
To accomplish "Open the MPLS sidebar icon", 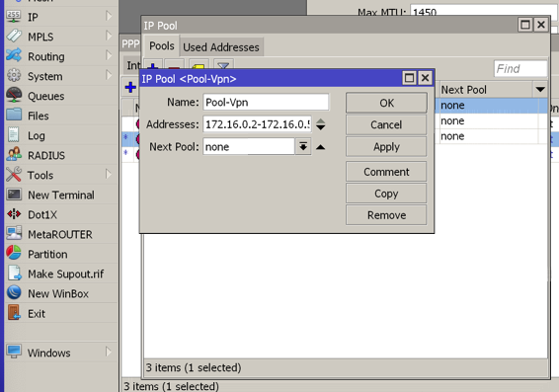I will [x=14, y=37].
